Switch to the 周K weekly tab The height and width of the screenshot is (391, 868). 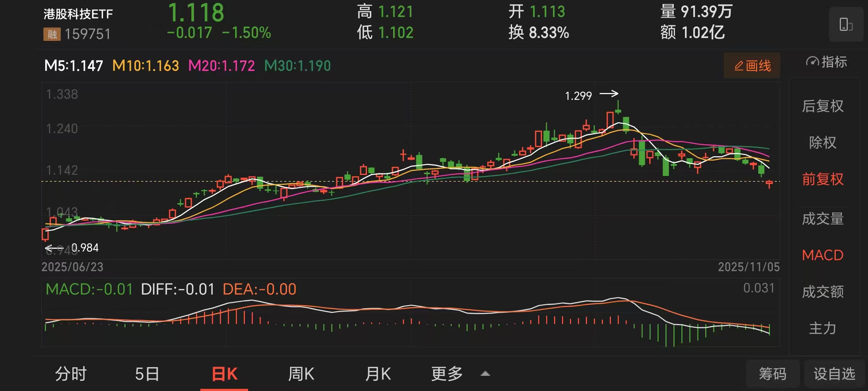point(301,374)
